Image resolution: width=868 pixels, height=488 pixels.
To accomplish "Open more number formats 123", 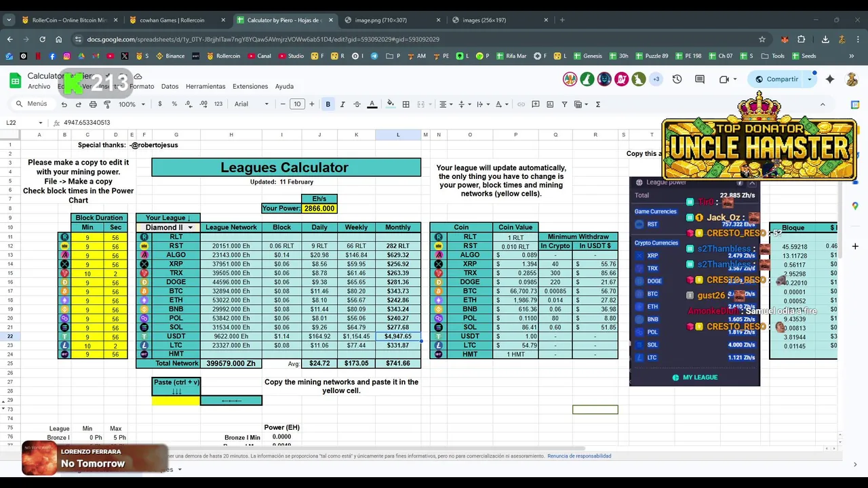I will coord(218,104).
